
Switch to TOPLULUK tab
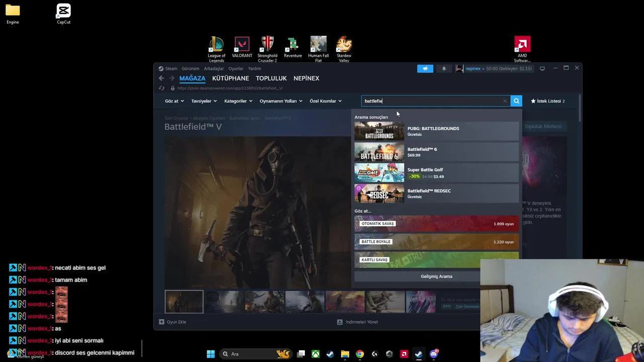(x=271, y=78)
